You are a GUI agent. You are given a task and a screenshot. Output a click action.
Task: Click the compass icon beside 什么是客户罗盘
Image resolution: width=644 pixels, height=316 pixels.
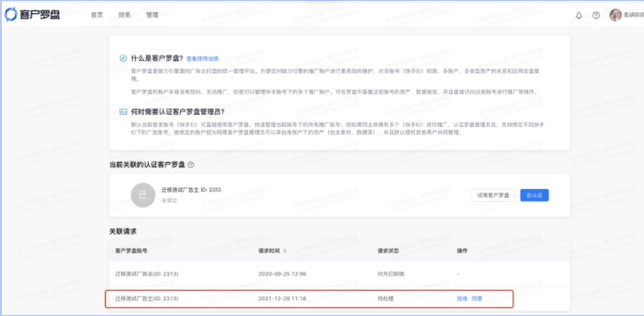124,58
